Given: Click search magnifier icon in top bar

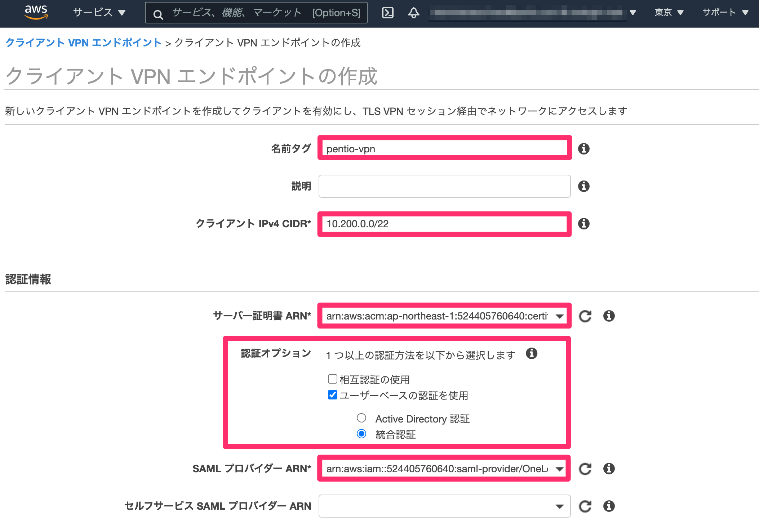Looking at the screenshot, I should pos(158,14).
